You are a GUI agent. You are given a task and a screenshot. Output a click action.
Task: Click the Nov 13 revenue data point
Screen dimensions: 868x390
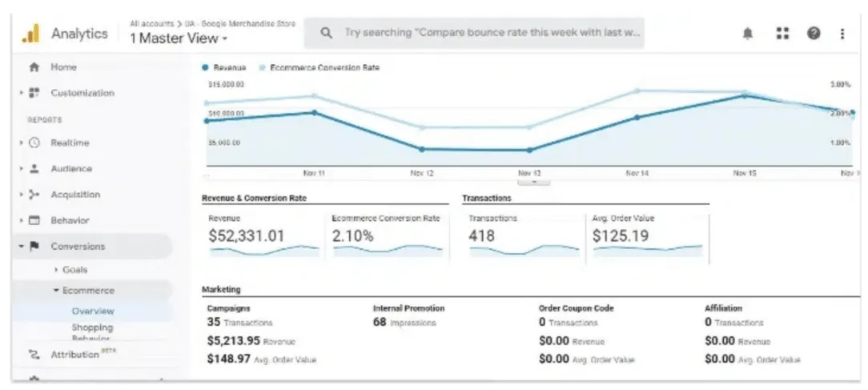coord(529,150)
